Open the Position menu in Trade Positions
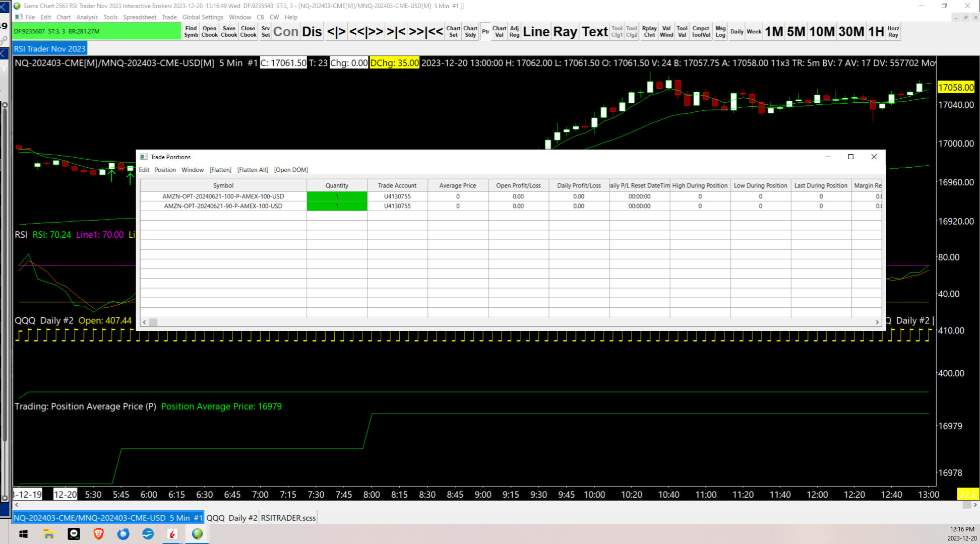 [165, 170]
